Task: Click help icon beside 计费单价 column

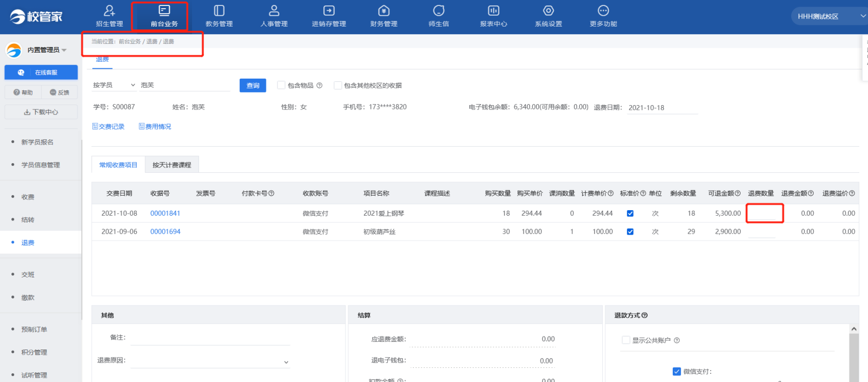Action: (x=611, y=193)
